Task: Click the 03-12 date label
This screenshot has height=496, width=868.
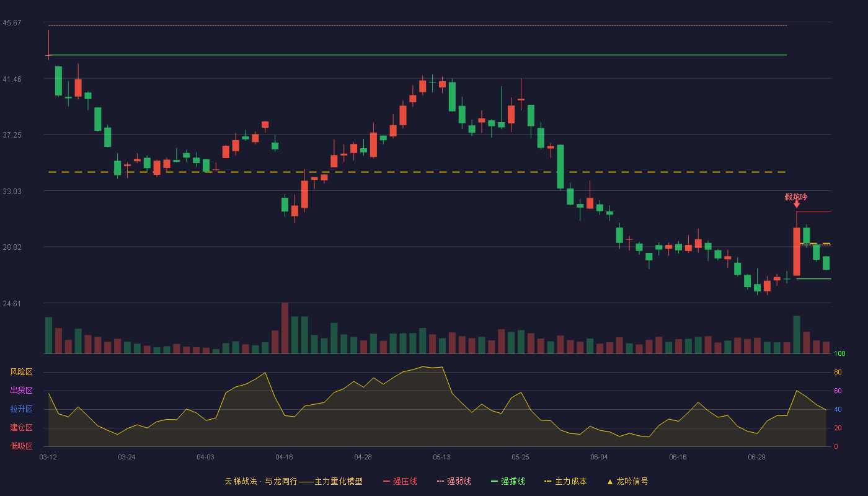Action: tap(48, 457)
